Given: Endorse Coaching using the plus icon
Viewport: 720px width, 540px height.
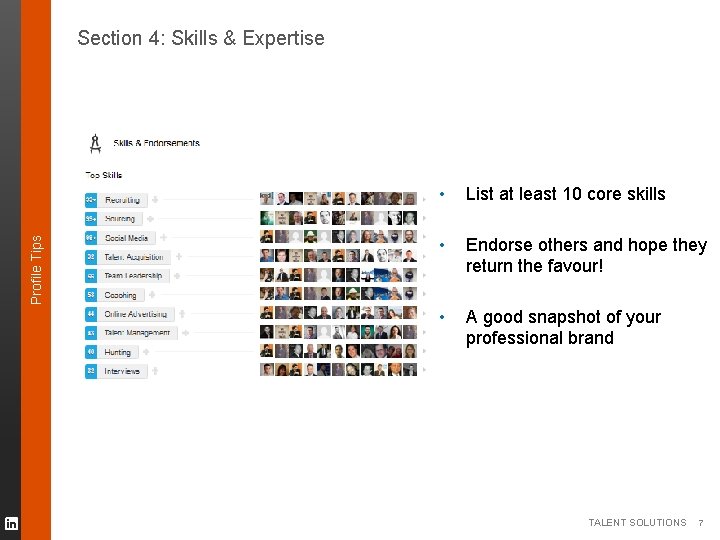Looking at the screenshot, I should tap(150, 295).
